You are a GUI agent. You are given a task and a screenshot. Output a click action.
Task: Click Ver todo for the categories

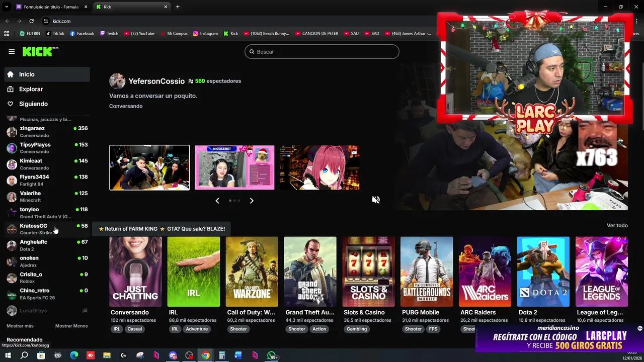coord(617,225)
